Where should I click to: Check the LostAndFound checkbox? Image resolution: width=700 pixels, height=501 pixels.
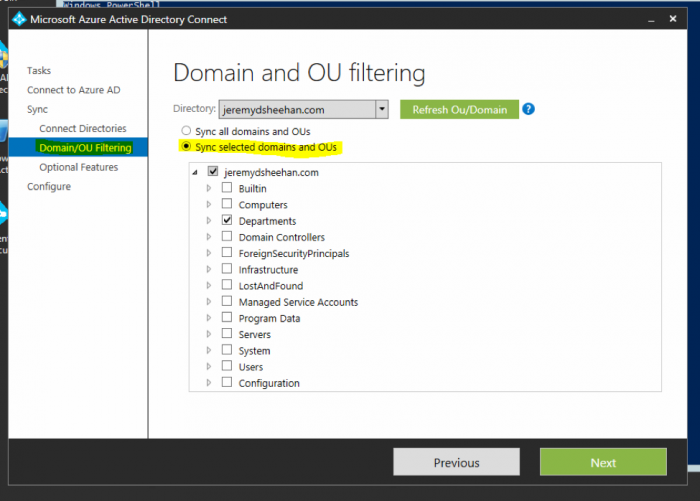(x=227, y=285)
